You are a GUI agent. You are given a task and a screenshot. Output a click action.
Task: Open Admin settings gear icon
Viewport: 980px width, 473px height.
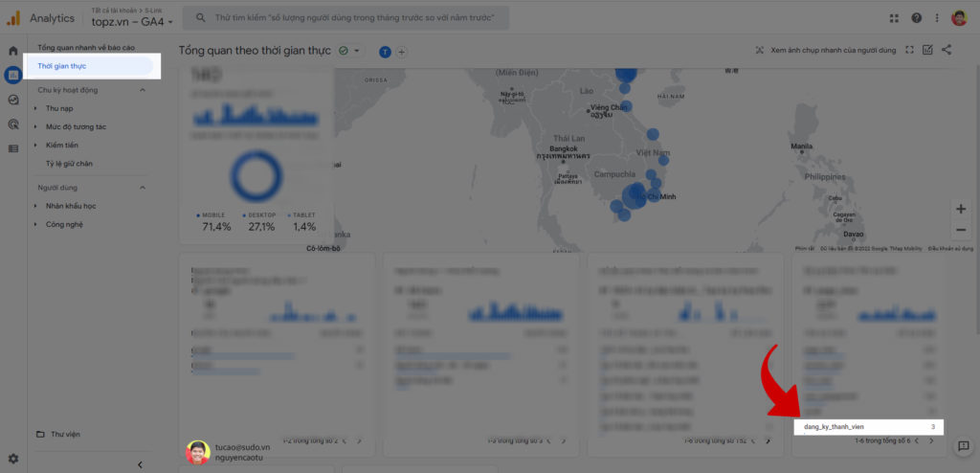[x=13, y=459]
